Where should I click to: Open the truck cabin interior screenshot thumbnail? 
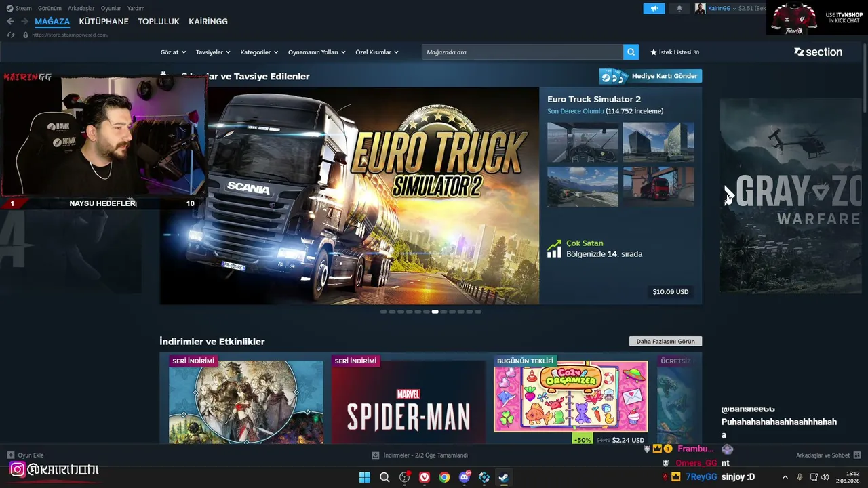pos(583,142)
